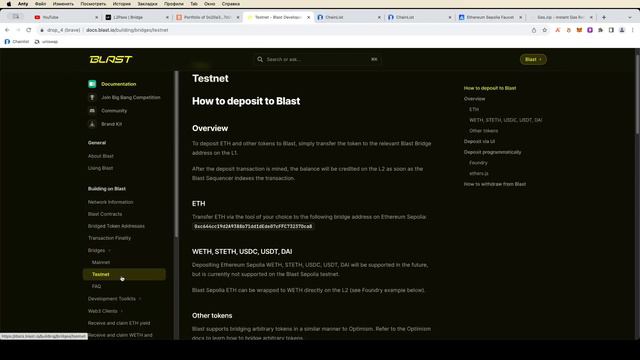The height and width of the screenshot is (360, 640).
Task: Jump to Deposit via UI section
Action: tap(479, 142)
